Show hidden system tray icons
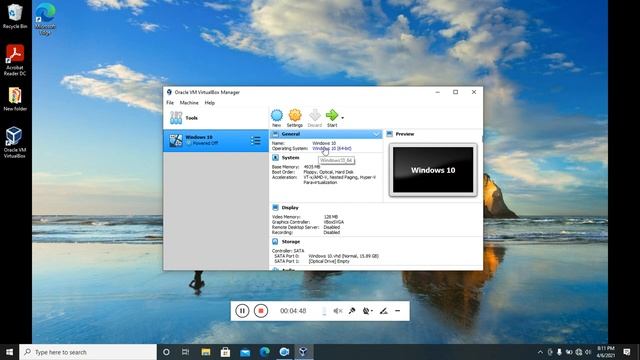 pos(540,352)
